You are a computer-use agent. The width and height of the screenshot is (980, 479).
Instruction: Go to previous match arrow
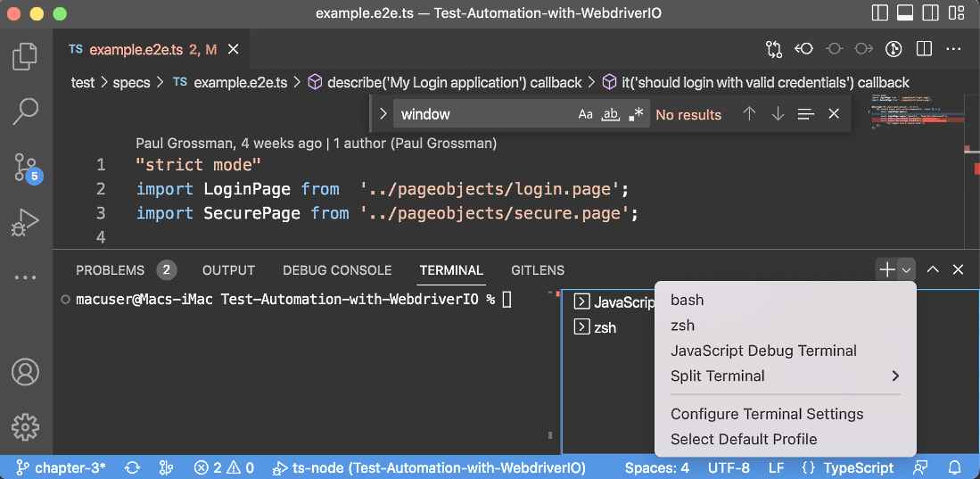click(x=749, y=114)
